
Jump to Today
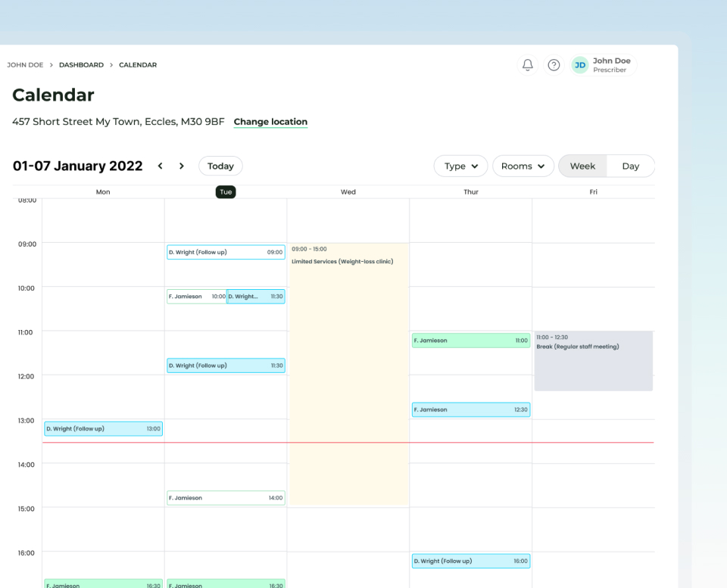click(220, 166)
